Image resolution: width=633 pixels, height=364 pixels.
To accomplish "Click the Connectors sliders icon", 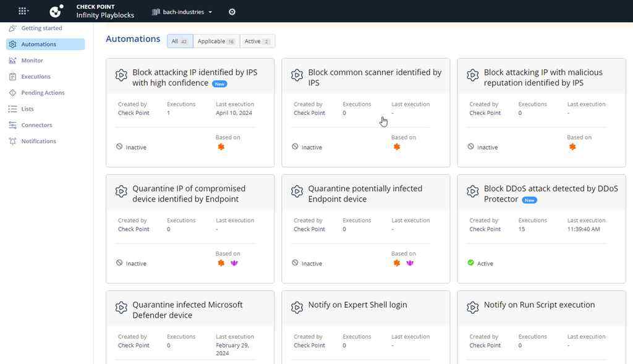I will (x=13, y=125).
